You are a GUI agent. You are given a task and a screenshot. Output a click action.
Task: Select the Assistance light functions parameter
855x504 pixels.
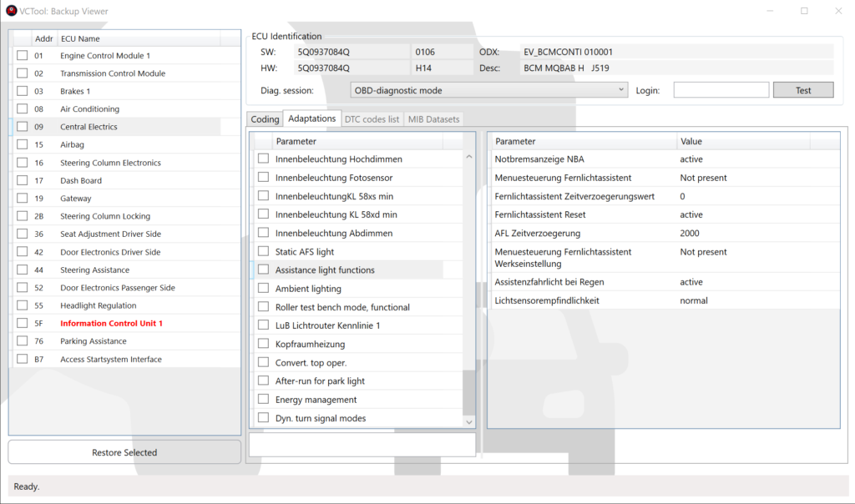(325, 270)
